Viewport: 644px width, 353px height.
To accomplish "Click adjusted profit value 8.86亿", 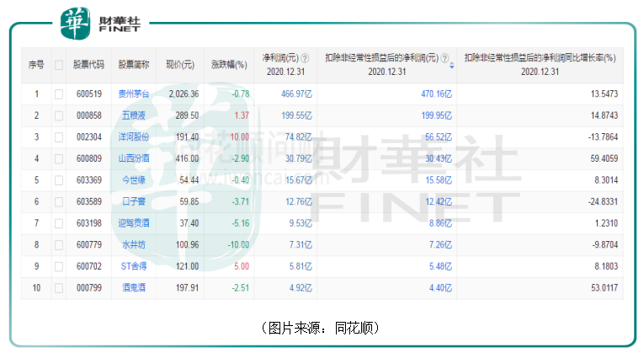I will pos(440,223).
